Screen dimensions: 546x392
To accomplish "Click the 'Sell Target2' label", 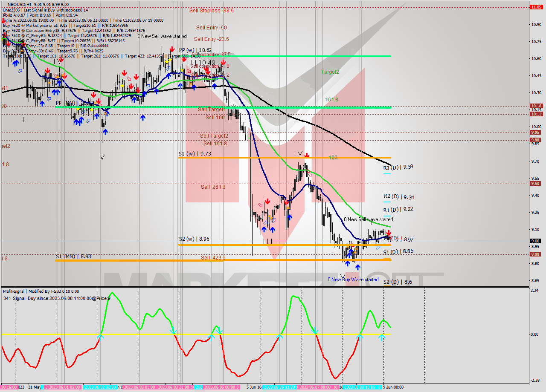I will [214, 136].
